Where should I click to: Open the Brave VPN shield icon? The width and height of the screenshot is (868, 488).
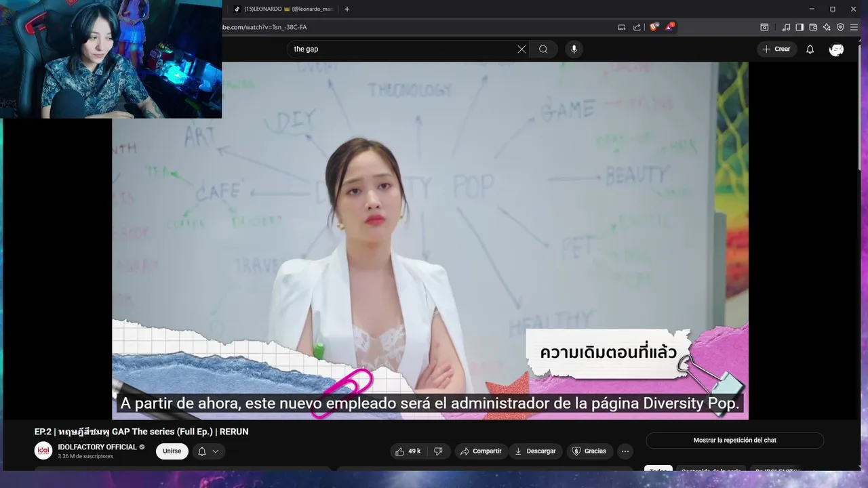coord(840,27)
